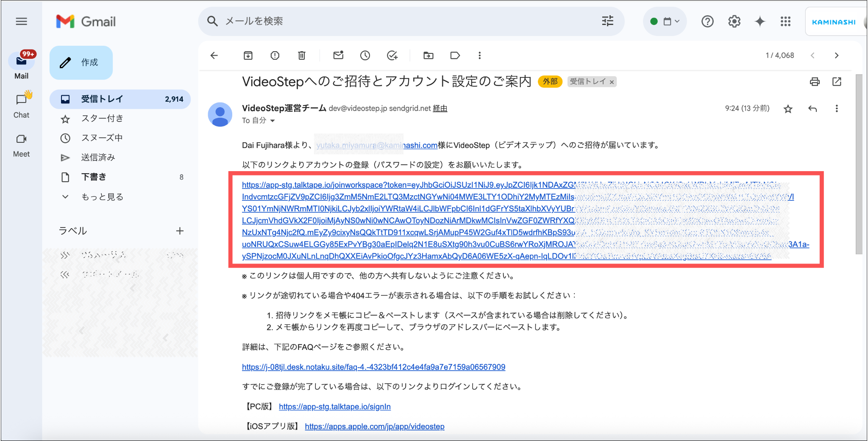Snooze this email with clock icon
Image resolution: width=868 pixels, height=441 pixels.
[365, 55]
